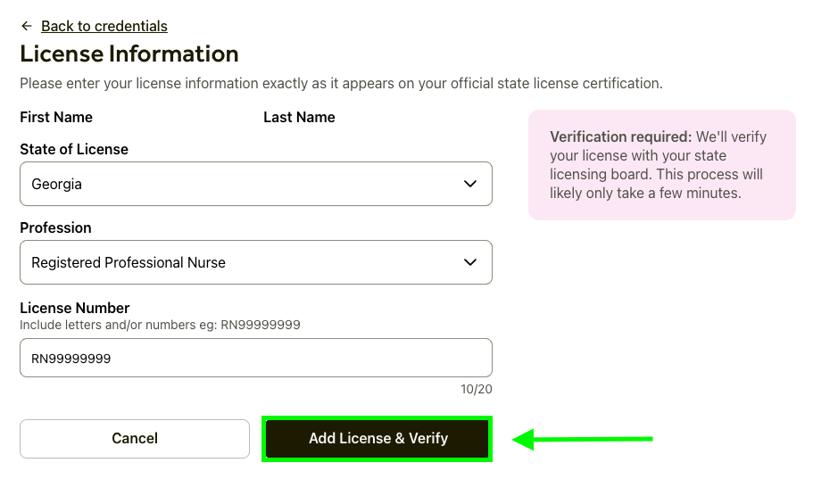Click the back arrow icon

click(27, 26)
